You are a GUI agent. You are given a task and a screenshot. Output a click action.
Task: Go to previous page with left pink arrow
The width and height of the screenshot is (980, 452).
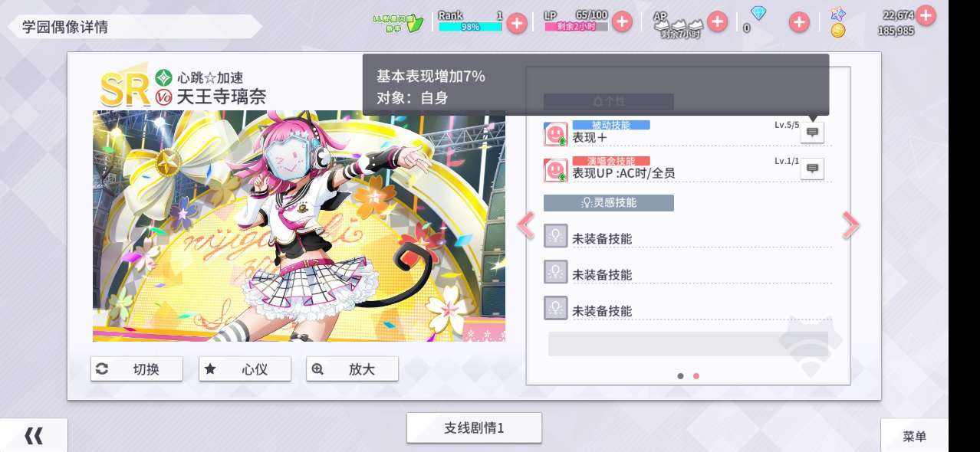click(526, 225)
